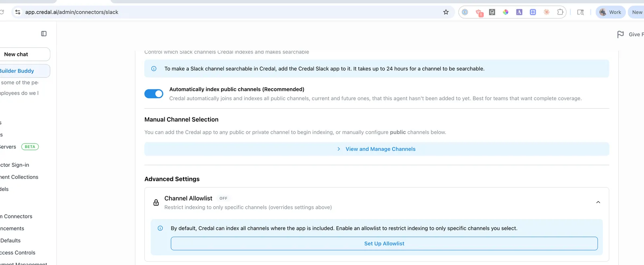Open the tab search icon in toolbar
644x265 pixels.
tap(580, 12)
